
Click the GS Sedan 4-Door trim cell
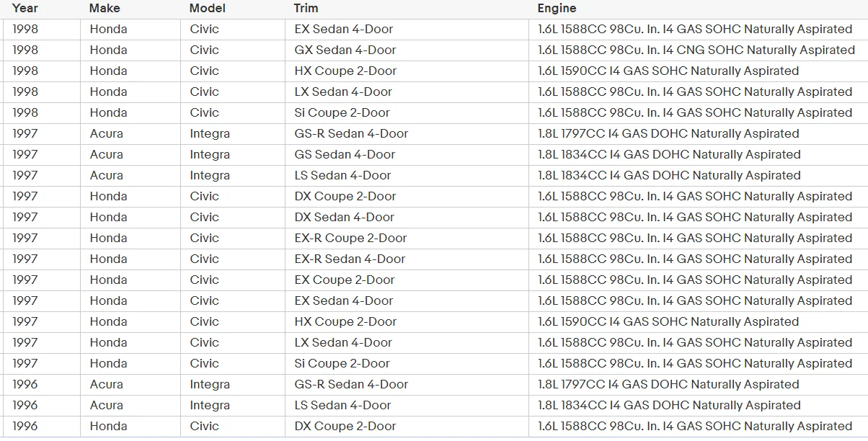(x=407, y=155)
